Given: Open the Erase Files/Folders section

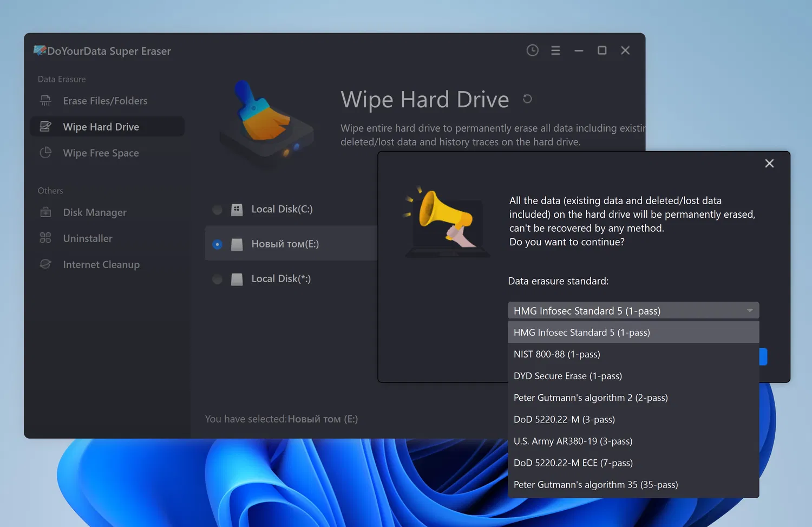Looking at the screenshot, I should pyautogui.click(x=107, y=101).
